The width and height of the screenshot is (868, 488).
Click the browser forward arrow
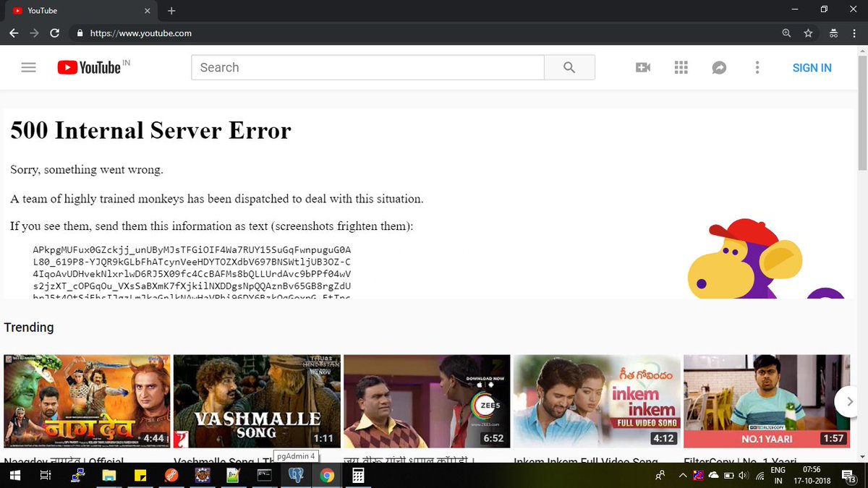pyautogui.click(x=34, y=33)
